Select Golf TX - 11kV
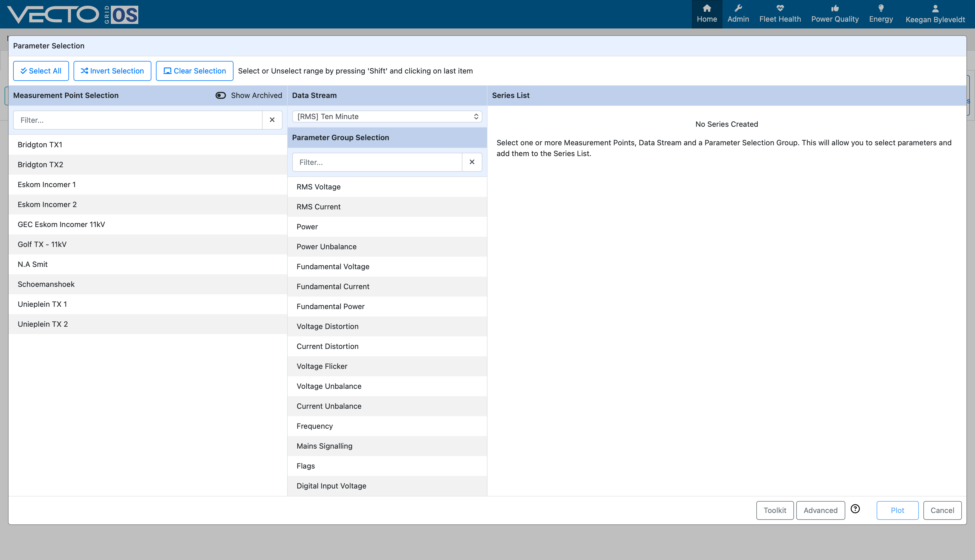This screenshot has height=560, width=975. (148, 245)
